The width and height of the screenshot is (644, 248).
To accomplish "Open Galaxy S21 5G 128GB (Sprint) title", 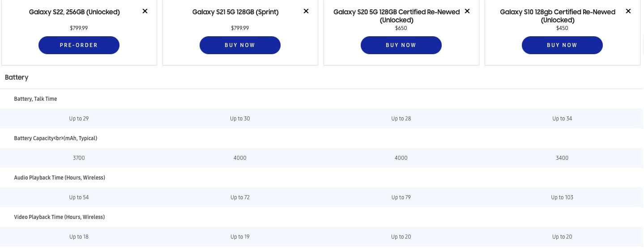I will click(x=235, y=12).
